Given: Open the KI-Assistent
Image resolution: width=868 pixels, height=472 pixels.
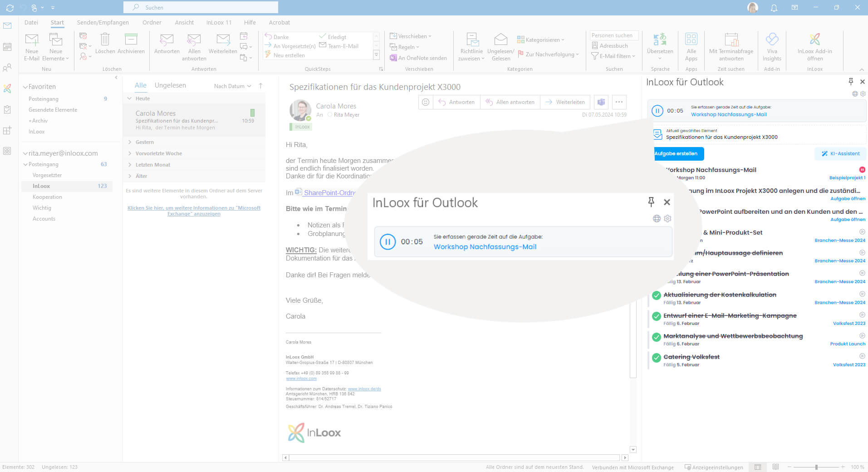Looking at the screenshot, I should [840, 154].
